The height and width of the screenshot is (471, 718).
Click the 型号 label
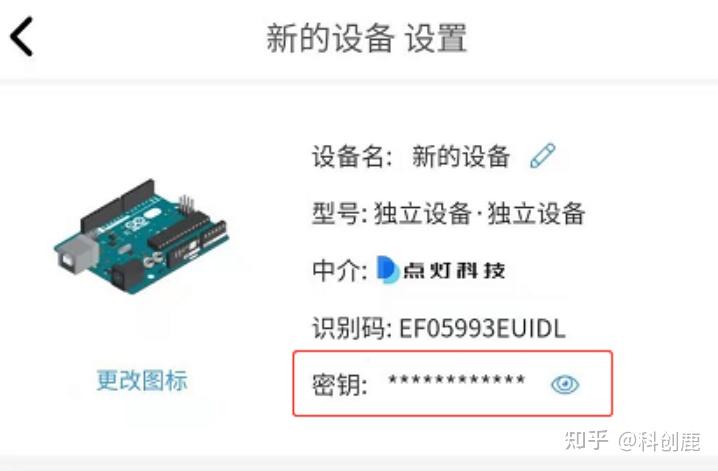pos(340,213)
